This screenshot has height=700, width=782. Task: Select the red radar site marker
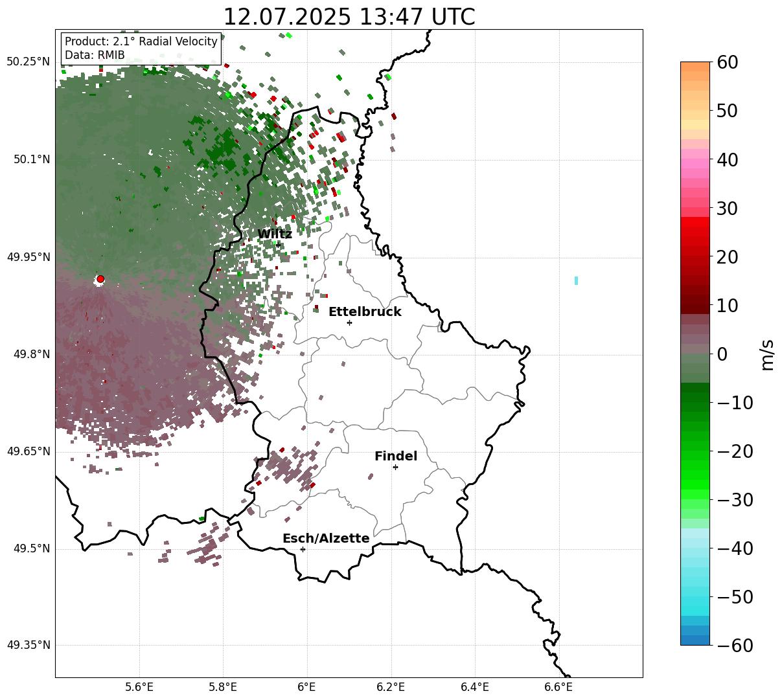pyautogui.click(x=100, y=279)
